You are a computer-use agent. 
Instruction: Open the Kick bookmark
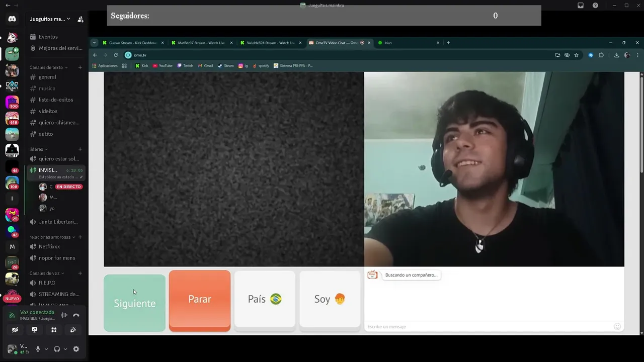[x=142, y=66]
